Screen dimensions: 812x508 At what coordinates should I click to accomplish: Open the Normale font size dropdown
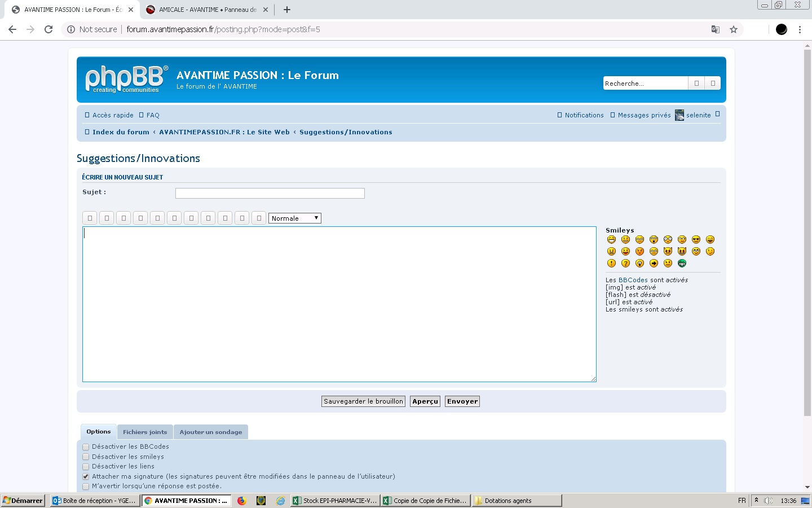294,218
